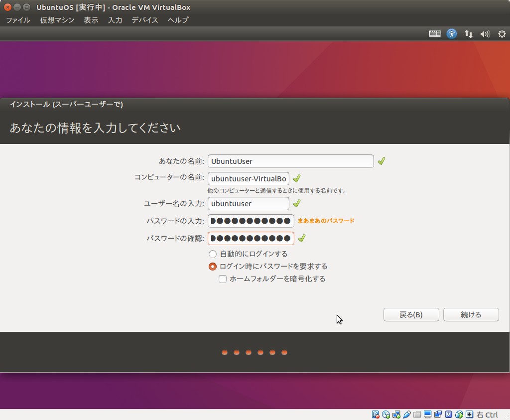
Task: Click the green checkmark beside パスワードの確認
Action: pos(302,238)
